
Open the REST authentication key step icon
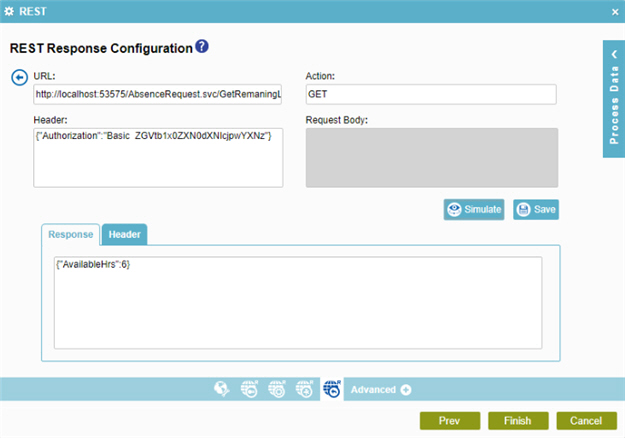250,389
